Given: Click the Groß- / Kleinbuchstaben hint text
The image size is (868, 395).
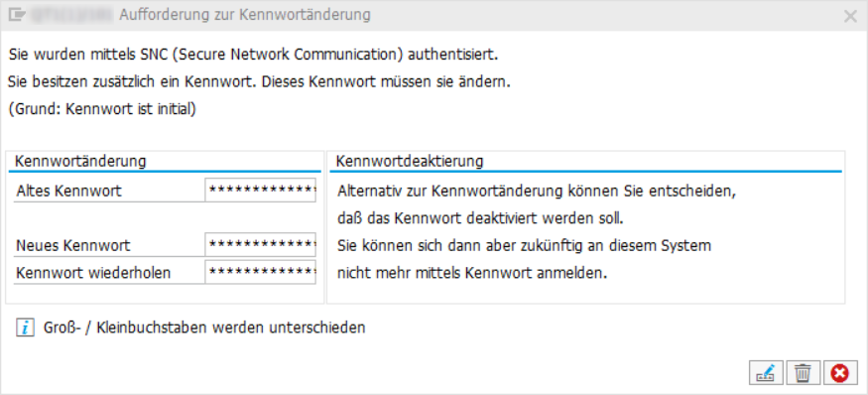Looking at the screenshot, I should pos(204,328).
